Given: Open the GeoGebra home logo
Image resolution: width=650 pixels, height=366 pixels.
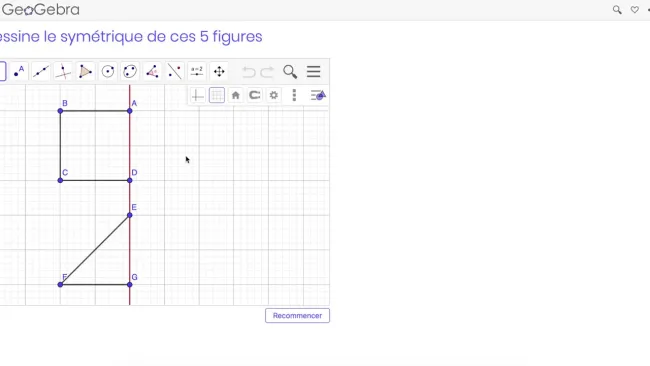Looking at the screenshot, I should pyautogui.click(x=40, y=10).
